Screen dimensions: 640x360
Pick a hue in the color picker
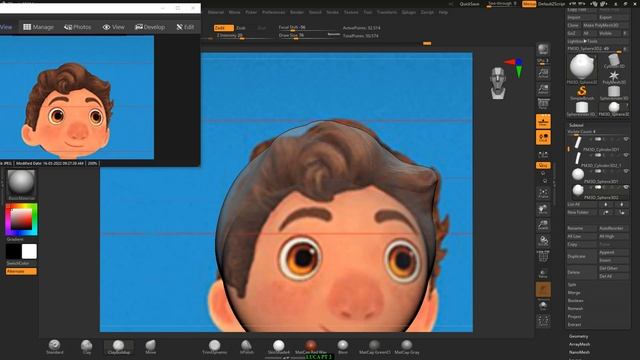[x=21, y=220]
